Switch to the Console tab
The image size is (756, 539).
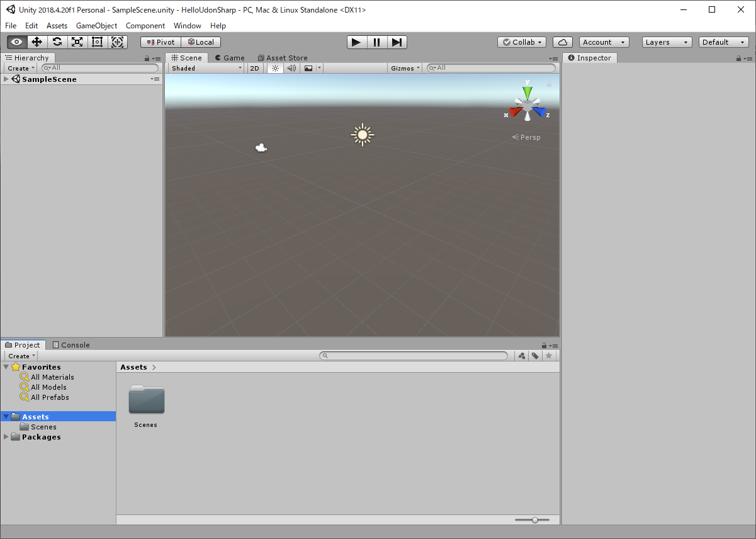[71, 345]
